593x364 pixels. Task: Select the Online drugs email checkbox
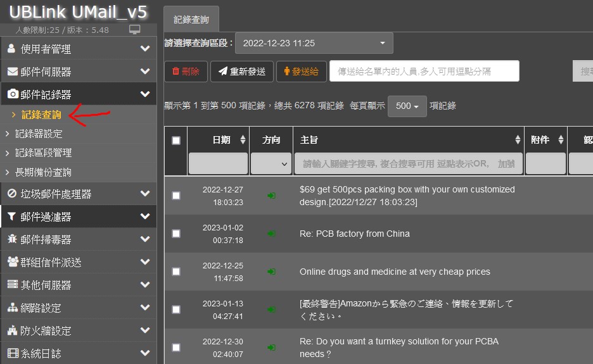pos(176,272)
